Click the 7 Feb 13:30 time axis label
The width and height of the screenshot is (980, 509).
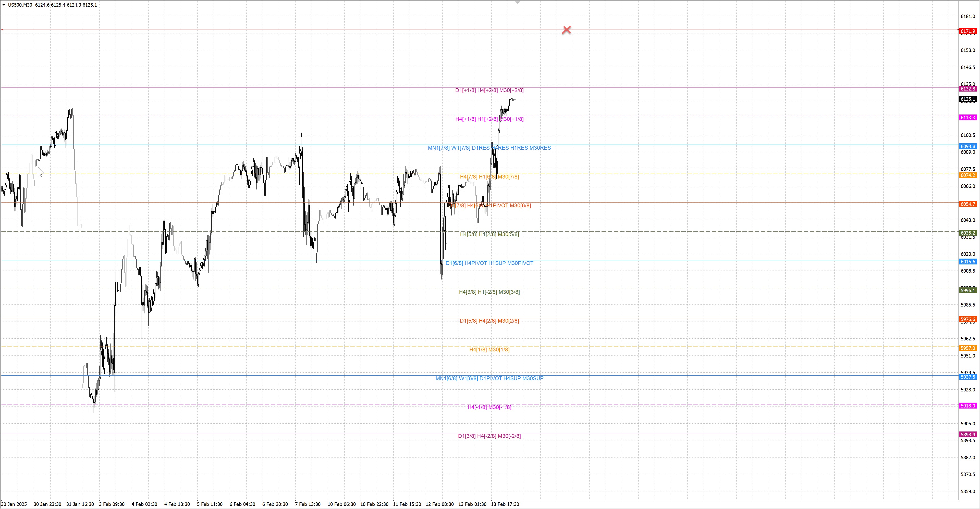[307, 504]
